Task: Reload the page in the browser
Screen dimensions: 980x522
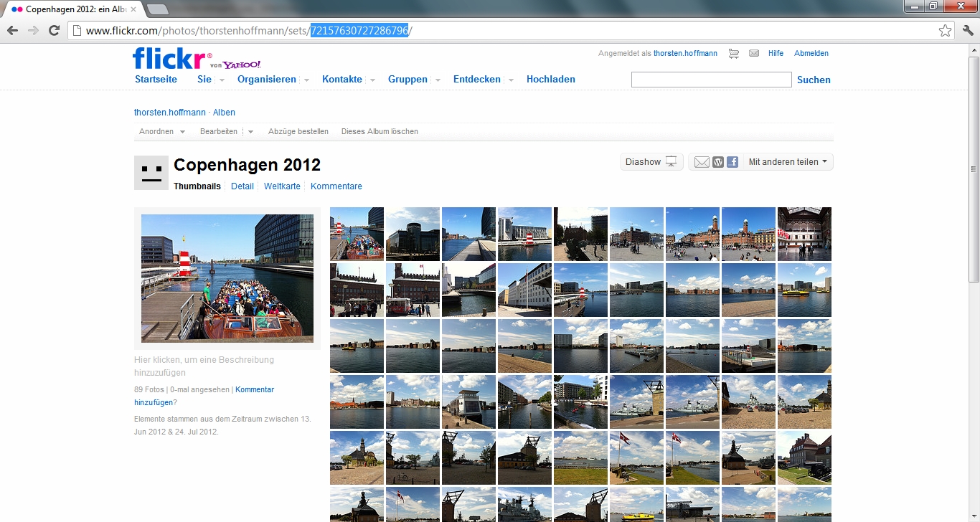Action: coord(54,31)
